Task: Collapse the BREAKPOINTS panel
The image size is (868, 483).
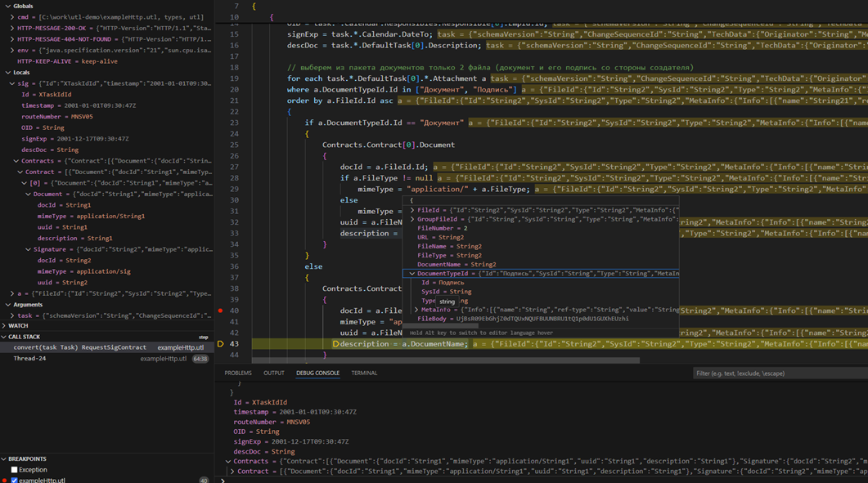Action: 4,459
